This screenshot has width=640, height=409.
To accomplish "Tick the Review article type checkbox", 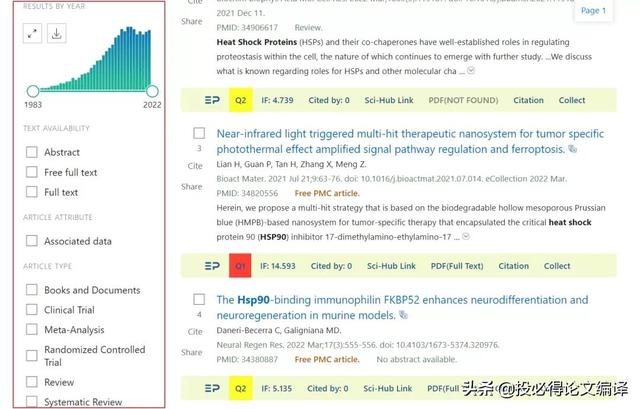I will (31, 382).
